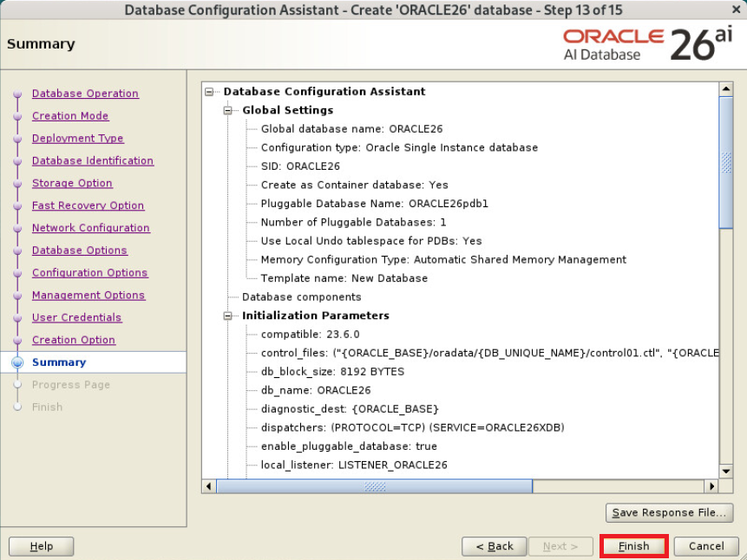Return to the Creation Option step
Viewport: 747px width, 560px height.
(74, 340)
